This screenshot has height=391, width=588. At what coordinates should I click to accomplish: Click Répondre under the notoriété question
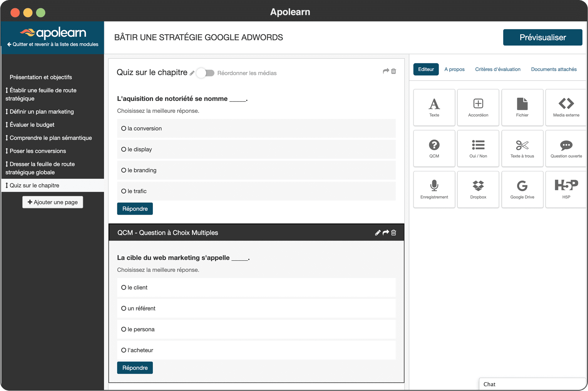coord(135,209)
